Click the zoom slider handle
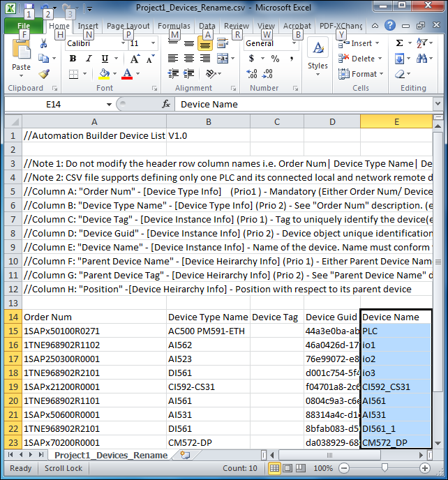The height and width of the screenshot is (480, 448). (x=384, y=467)
